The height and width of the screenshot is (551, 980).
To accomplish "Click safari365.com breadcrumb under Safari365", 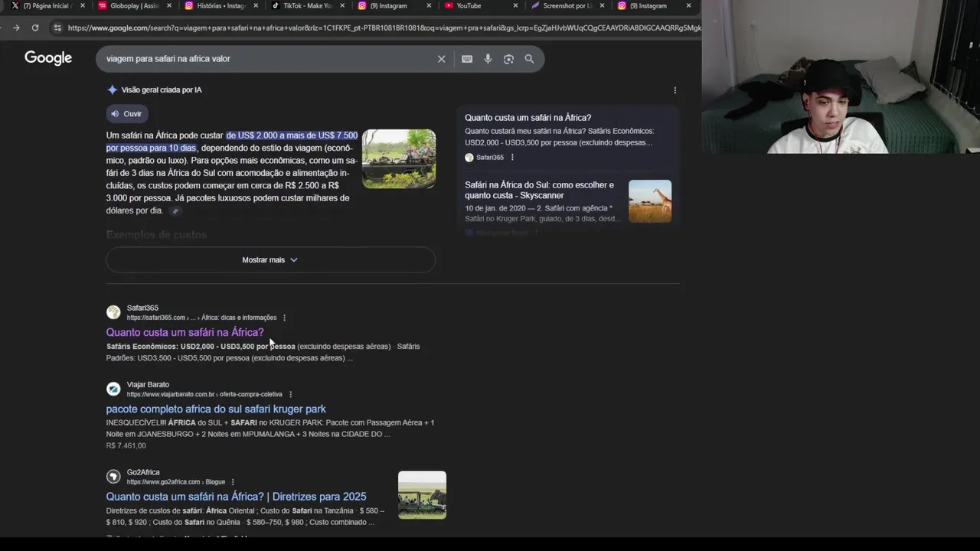I will click(201, 318).
